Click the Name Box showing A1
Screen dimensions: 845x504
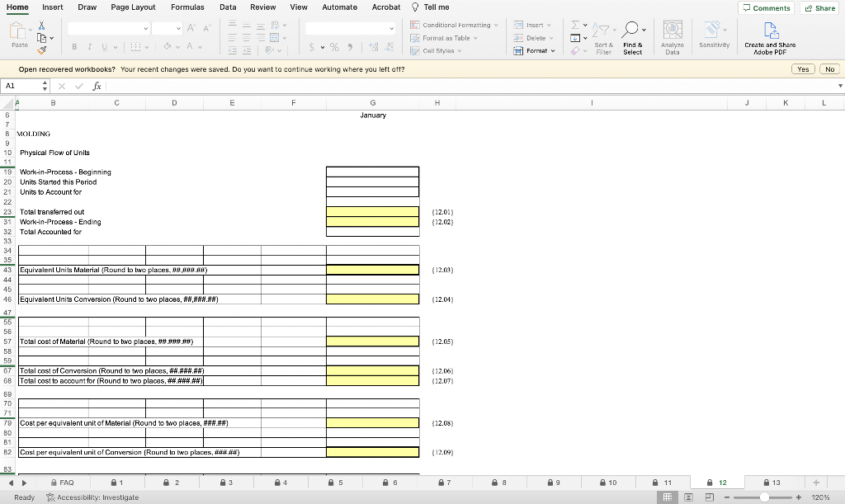[21, 86]
